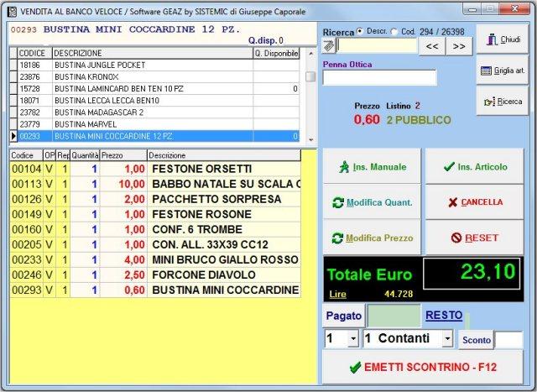Viewport: 537px width, 392px height.
Task: Go to next article with >> button
Action: pyautogui.click(x=458, y=46)
